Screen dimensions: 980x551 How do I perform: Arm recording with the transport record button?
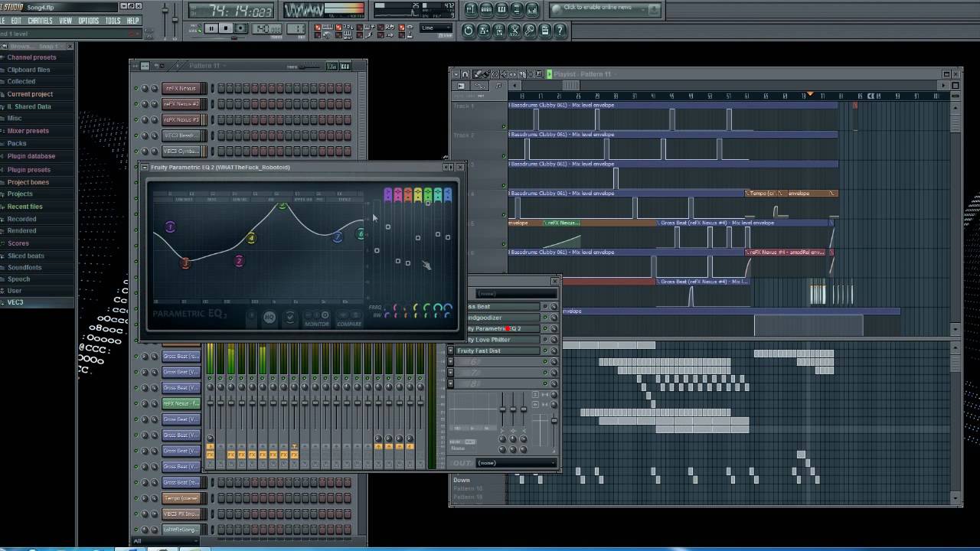click(240, 28)
